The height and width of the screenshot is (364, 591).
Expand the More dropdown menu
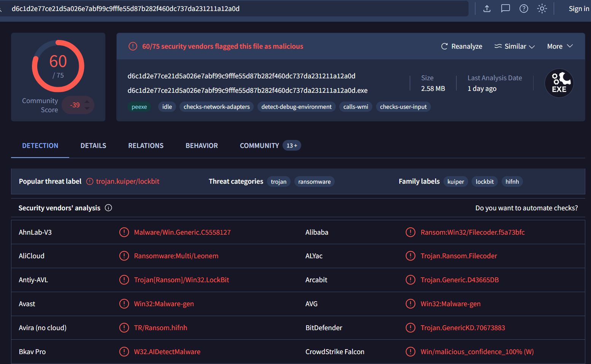[559, 46]
